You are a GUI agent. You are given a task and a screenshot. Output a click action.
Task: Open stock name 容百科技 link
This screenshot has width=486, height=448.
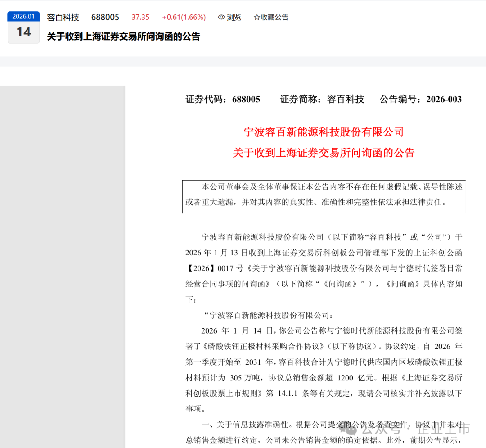[x=63, y=18]
